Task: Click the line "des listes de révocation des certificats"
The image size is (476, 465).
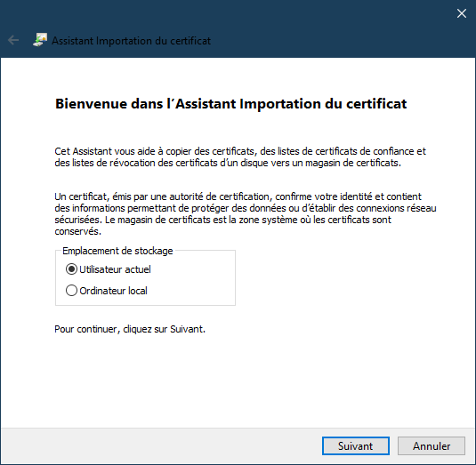Action: point(228,163)
